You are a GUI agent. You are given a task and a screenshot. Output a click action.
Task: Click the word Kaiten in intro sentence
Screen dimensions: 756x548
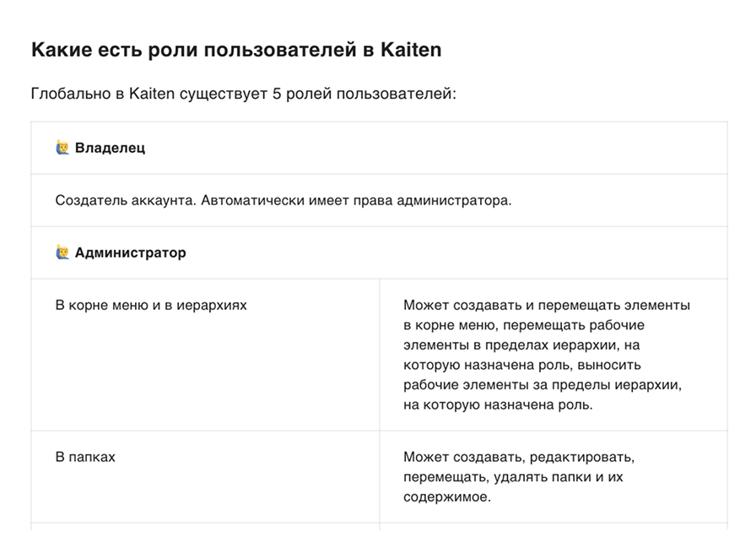pos(152,93)
